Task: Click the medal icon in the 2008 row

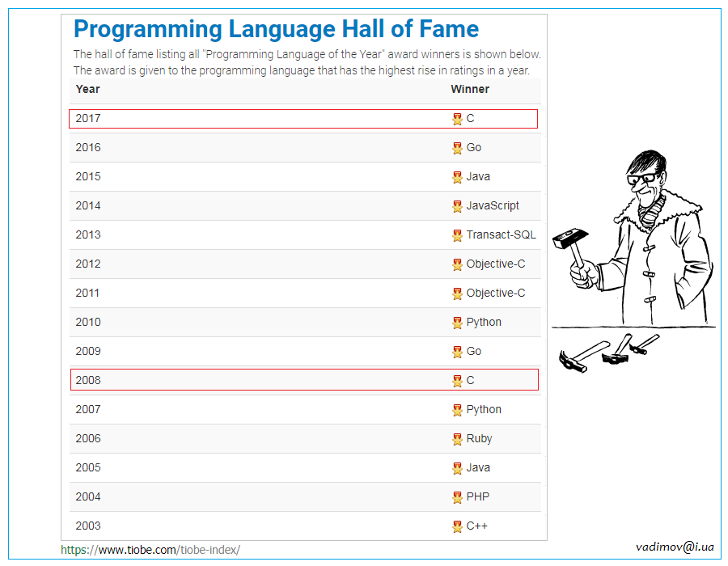Action: coord(457,382)
